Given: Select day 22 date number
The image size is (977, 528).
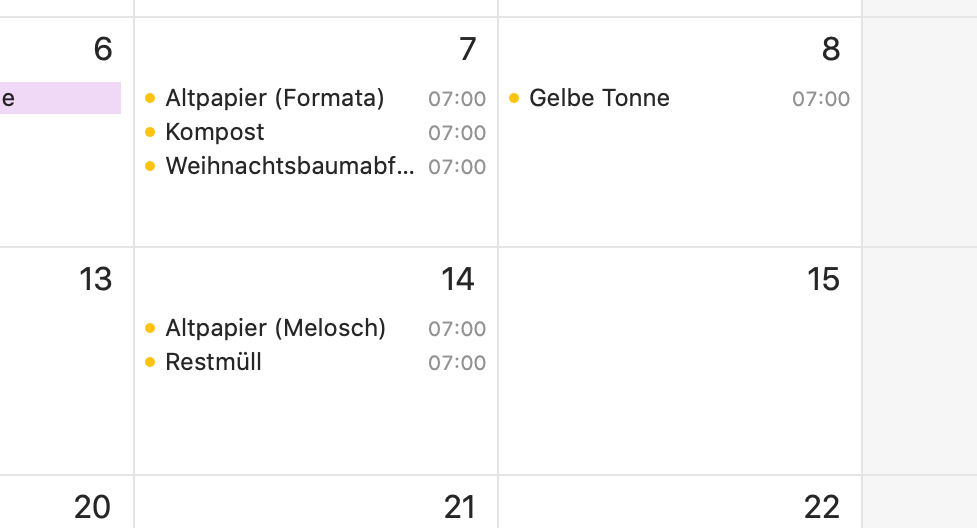Looking at the screenshot, I should (822, 507).
